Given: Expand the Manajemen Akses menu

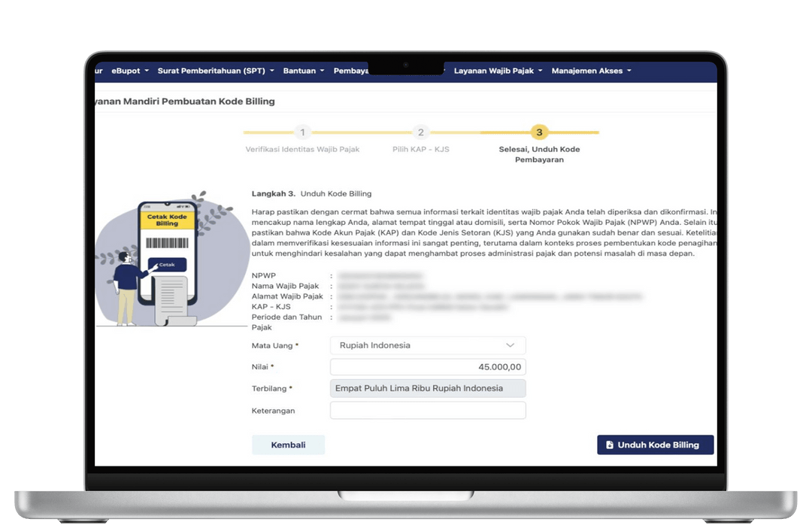Looking at the screenshot, I should coord(592,71).
